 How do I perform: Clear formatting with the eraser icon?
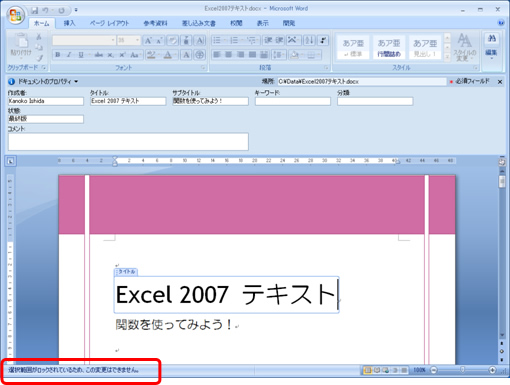click(x=173, y=41)
